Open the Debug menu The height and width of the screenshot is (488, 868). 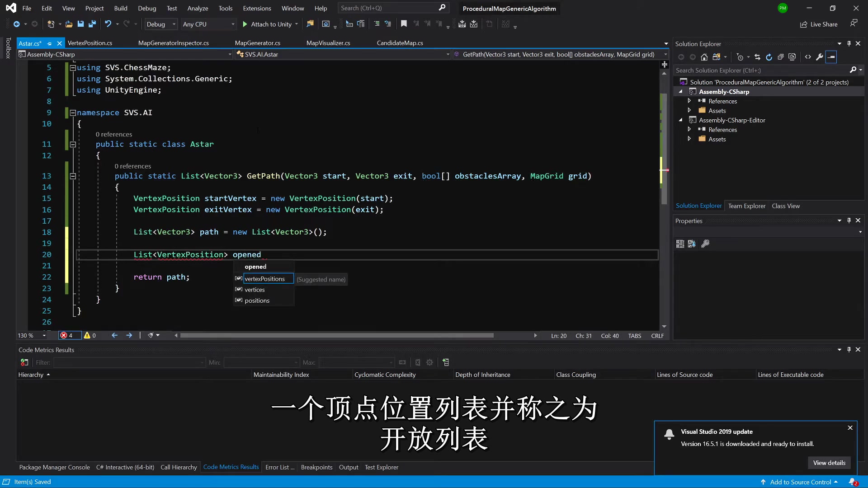coord(147,8)
